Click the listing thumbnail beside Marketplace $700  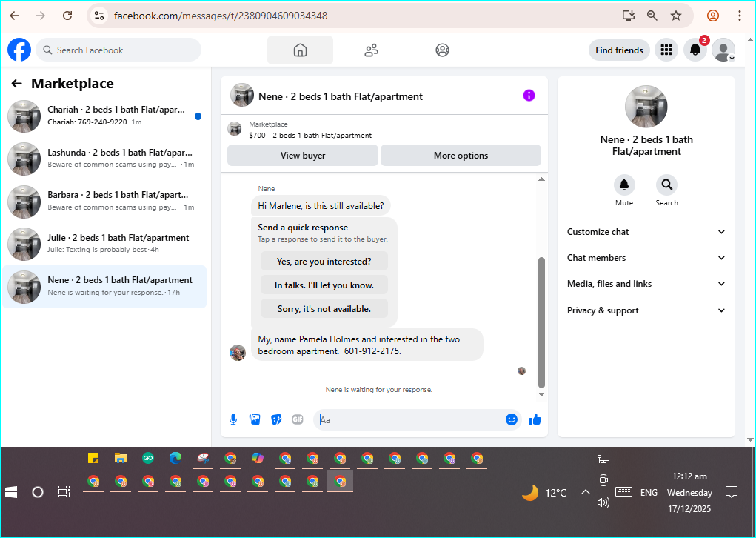click(235, 129)
